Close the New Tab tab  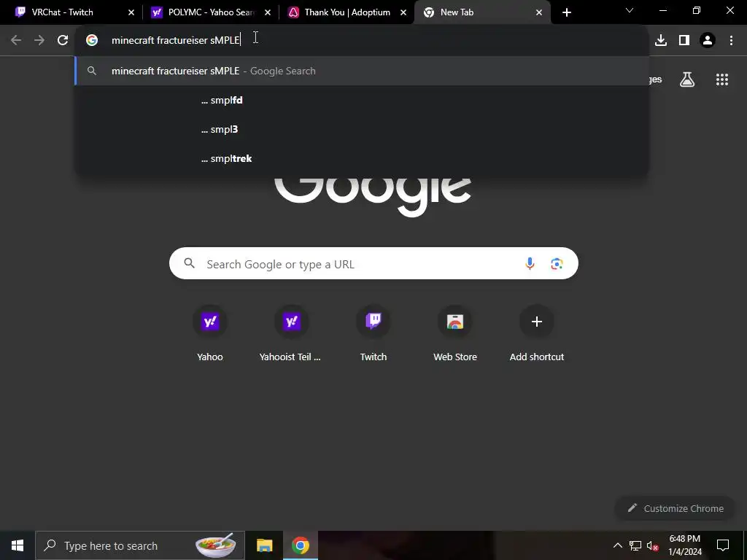539,12
